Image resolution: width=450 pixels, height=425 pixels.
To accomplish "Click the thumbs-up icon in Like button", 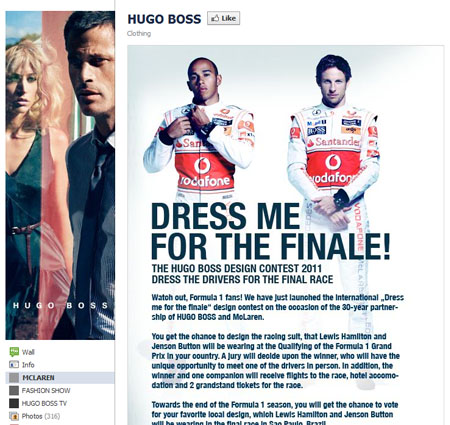I will click(x=215, y=18).
